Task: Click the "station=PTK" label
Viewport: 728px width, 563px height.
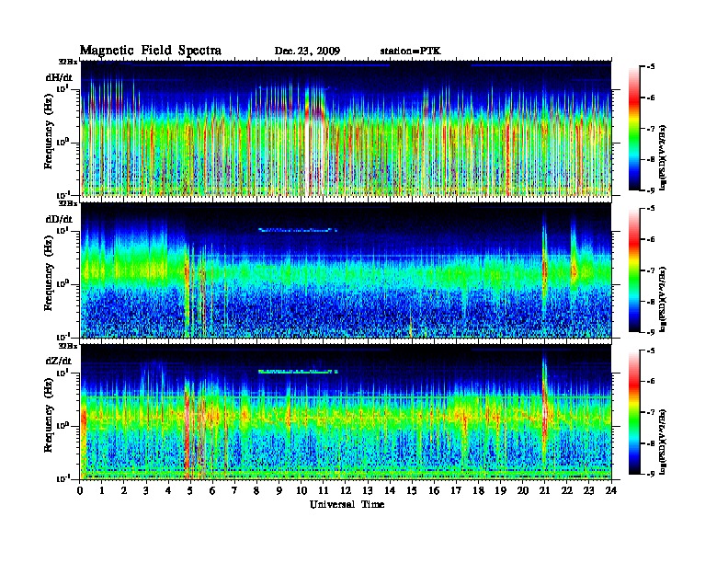Action: [x=411, y=52]
